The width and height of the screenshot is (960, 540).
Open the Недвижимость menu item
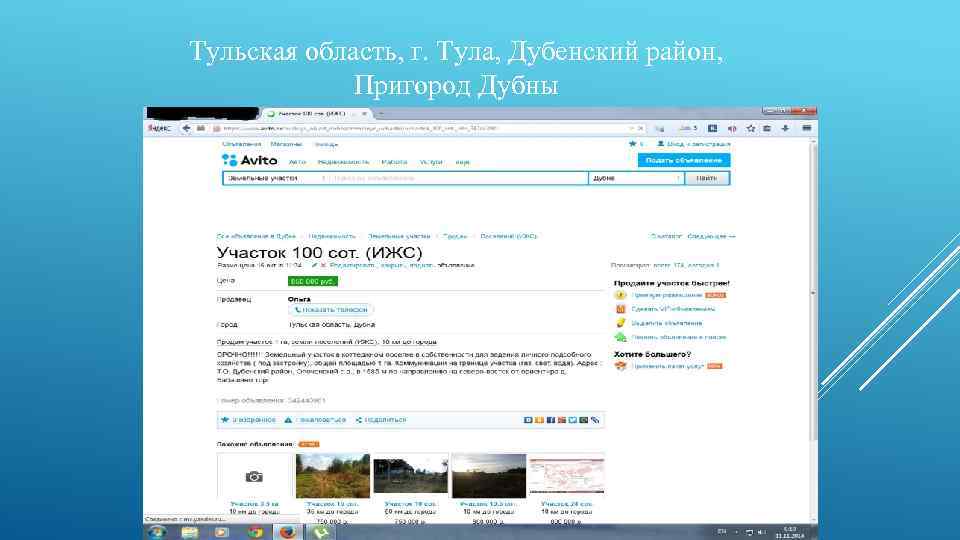click(x=343, y=162)
